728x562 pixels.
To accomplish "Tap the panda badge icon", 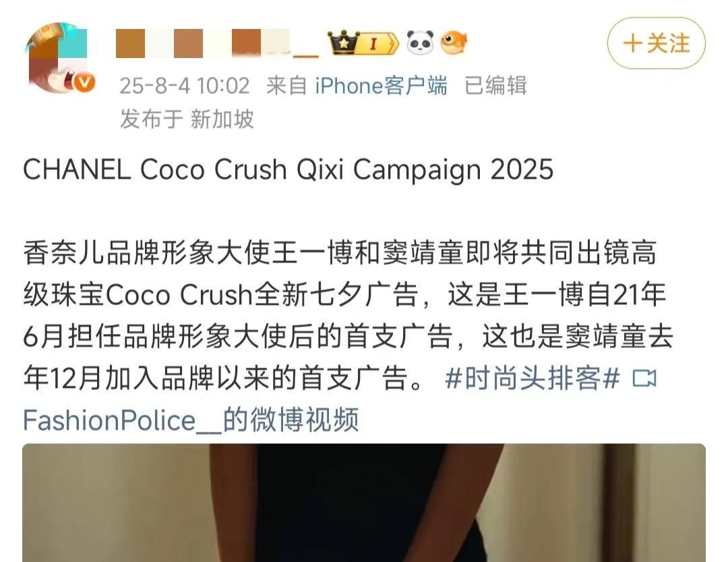I will click(420, 43).
